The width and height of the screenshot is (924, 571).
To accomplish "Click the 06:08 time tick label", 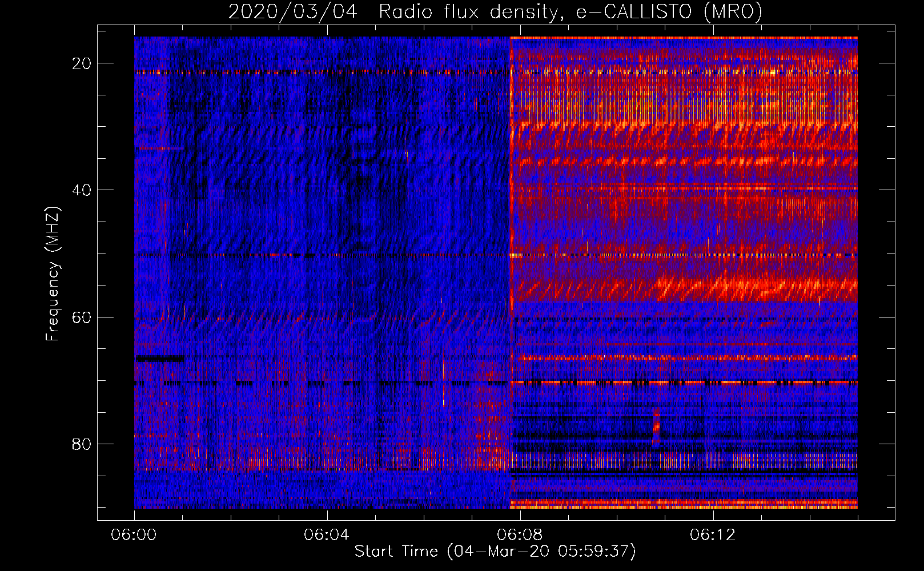I will pyautogui.click(x=520, y=535).
